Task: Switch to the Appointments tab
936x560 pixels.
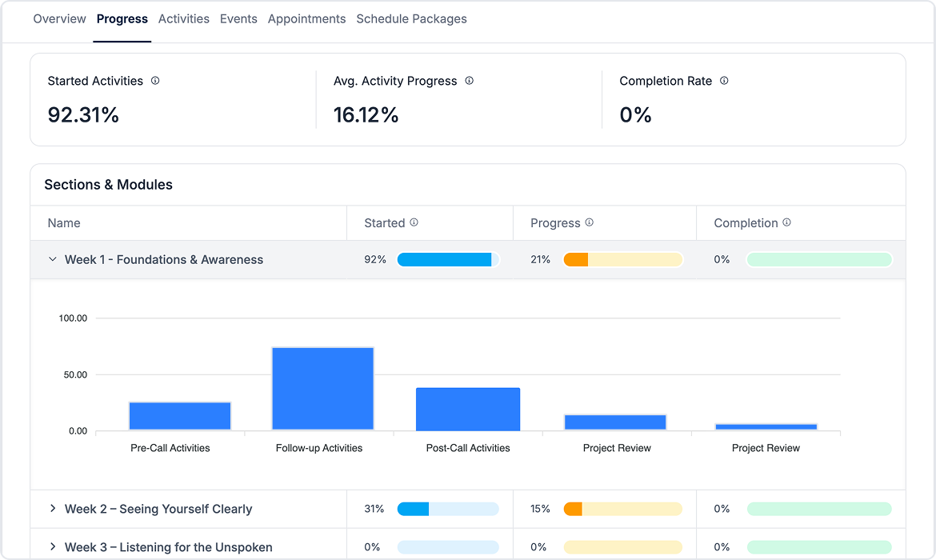Action: (x=306, y=18)
